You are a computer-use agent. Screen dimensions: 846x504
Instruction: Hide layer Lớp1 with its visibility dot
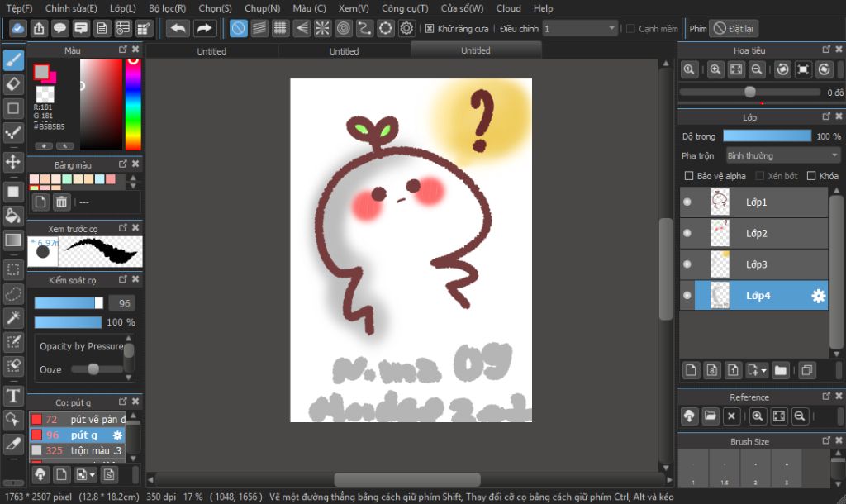(687, 202)
